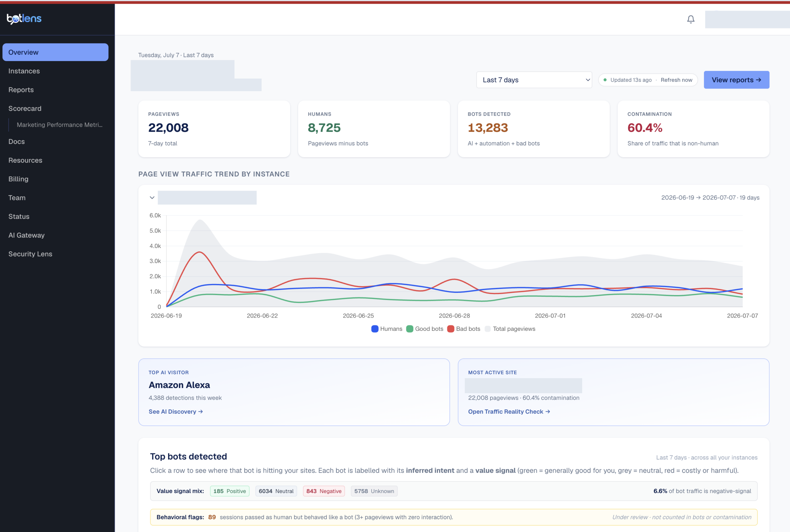Filter by 843 Negative signal badge

point(324,491)
